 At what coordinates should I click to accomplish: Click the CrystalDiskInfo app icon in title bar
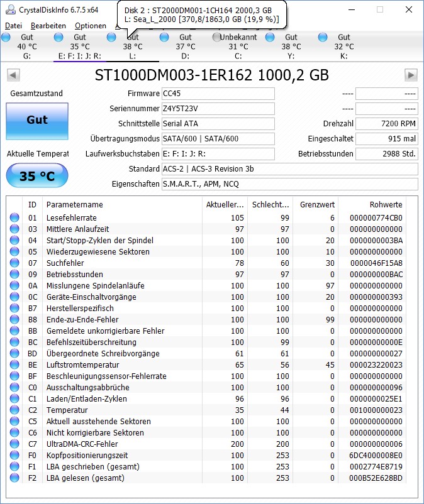10,9
